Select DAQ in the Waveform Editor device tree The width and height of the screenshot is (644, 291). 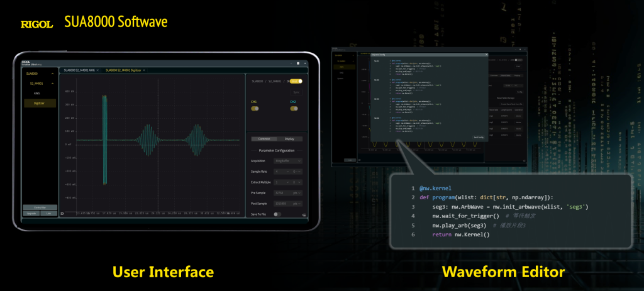(341, 73)
